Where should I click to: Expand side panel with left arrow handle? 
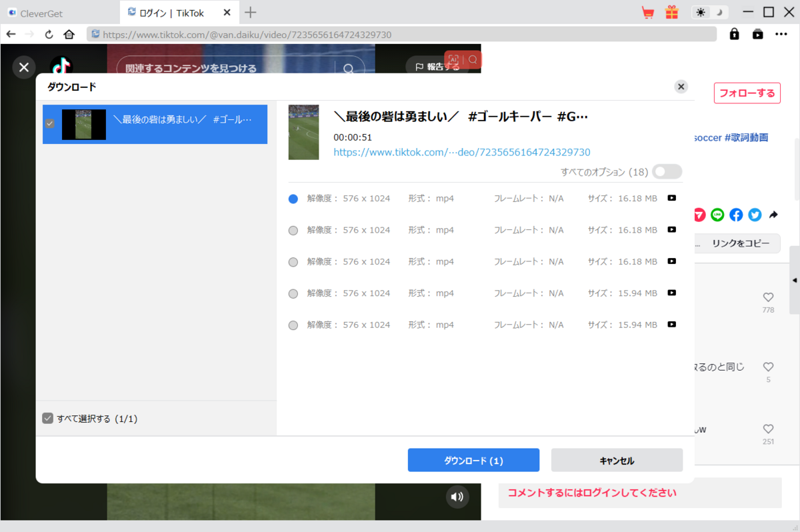(x=795, y=280)
